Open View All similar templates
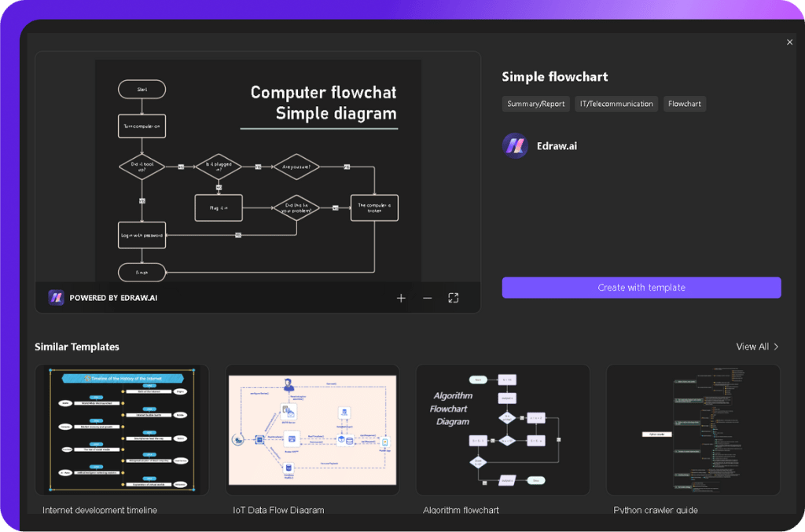This screenshot has height=532, width=805. coord(752,346)
